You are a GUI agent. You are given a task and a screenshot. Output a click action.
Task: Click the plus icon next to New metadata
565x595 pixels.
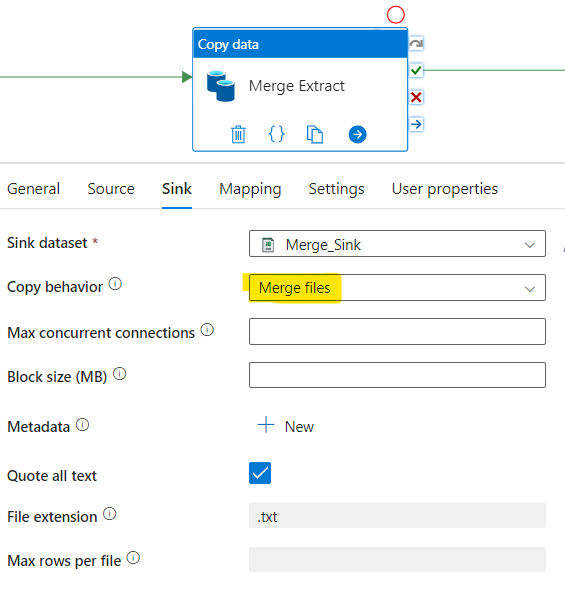pyautogui.click(x=266, y=425)
